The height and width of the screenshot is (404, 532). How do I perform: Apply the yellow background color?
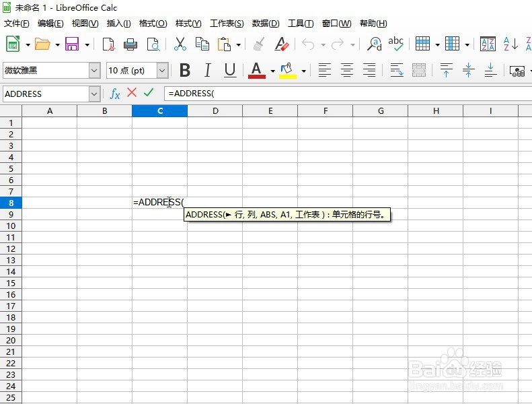288,71
